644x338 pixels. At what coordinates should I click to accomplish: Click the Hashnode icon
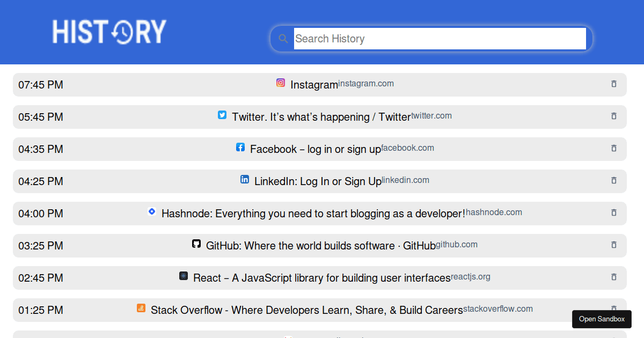(152, 211)
